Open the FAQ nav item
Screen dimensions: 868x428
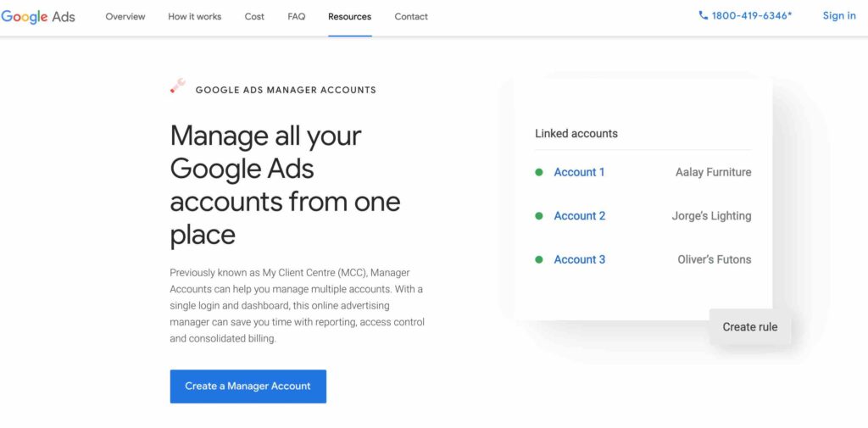point(296,17)
